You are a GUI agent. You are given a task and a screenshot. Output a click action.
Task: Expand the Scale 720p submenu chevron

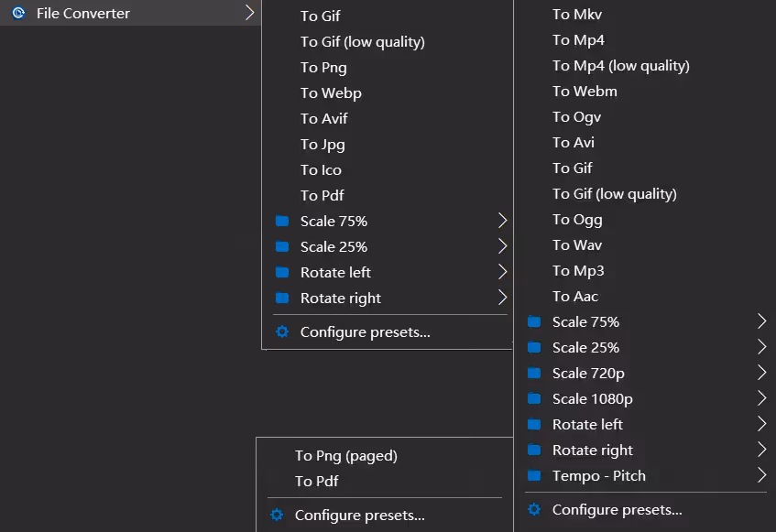coord(761,373)
